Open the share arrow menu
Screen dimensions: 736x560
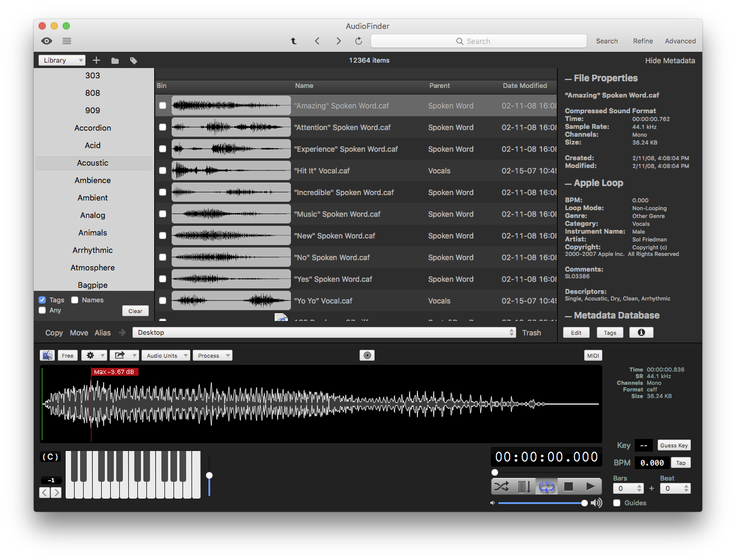click(x=124, y=355)
